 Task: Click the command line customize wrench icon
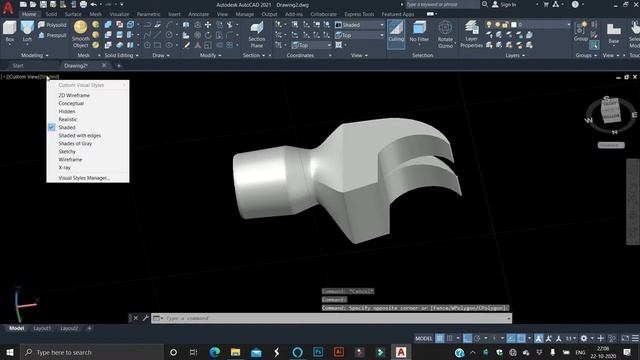click(145, 318)
